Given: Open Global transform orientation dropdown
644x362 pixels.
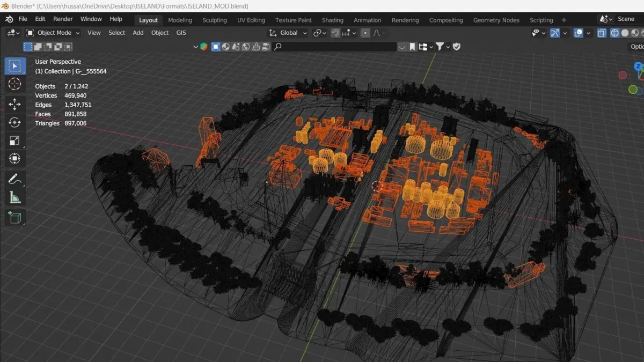Looking at the screenshot, I should pyautogui.click(x=288, y=33).
